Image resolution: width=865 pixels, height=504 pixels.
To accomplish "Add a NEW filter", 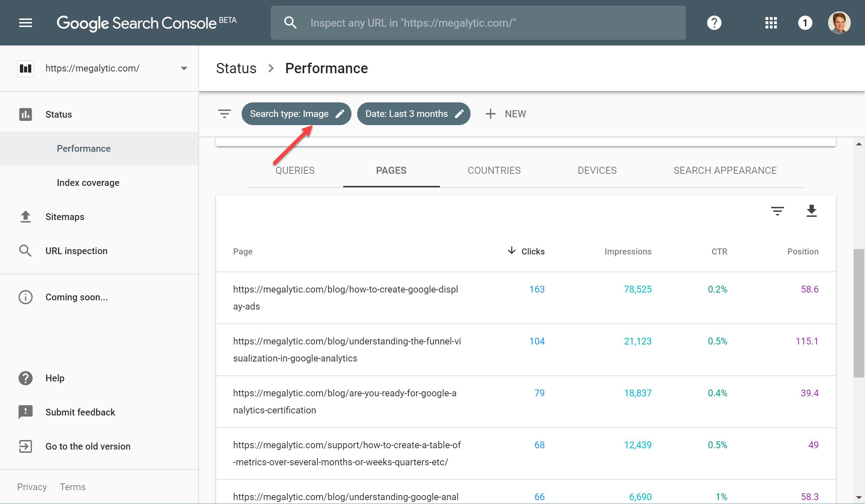I will 506,114.
